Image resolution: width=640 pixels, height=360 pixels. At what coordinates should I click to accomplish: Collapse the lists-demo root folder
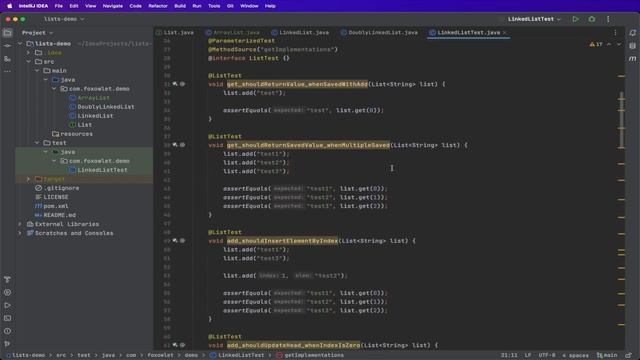pos(20,44)
